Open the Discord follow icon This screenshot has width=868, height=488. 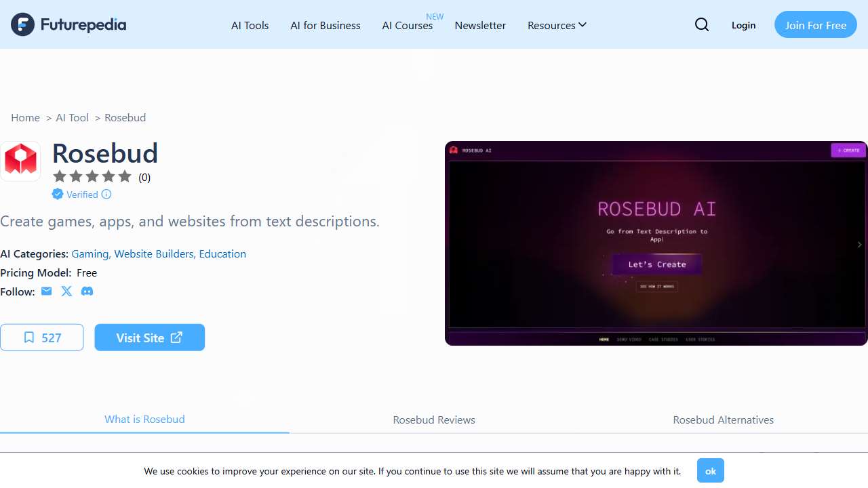tap(87, 291)
